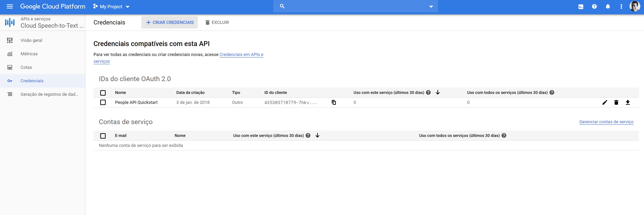
Task: Click the Visão geral dashboard icon
Action: (x=10, y=40)
